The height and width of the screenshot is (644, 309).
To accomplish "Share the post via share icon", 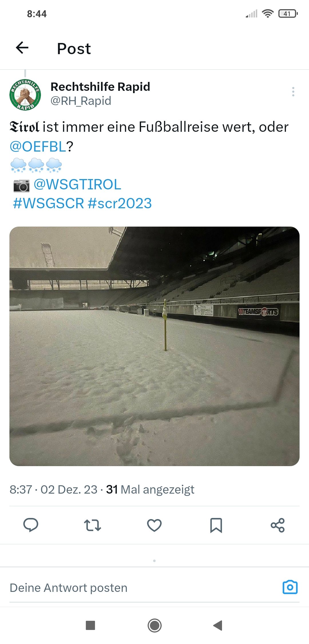I will (278, 525).
